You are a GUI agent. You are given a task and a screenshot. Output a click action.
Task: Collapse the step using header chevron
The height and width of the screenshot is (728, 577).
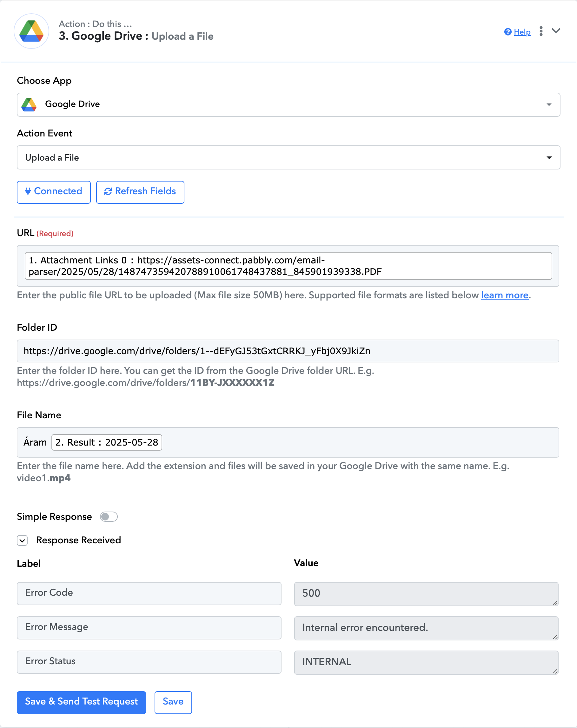coord(556,31)
